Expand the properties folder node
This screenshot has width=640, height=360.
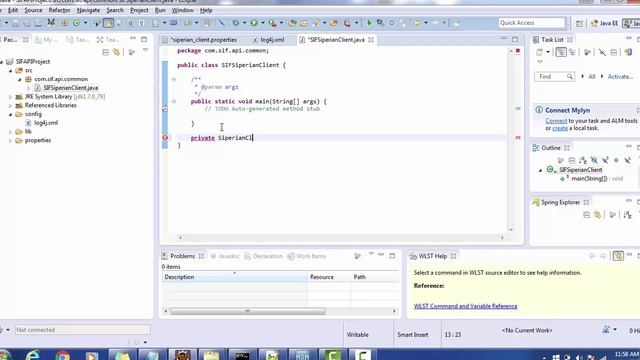point(11,140)
